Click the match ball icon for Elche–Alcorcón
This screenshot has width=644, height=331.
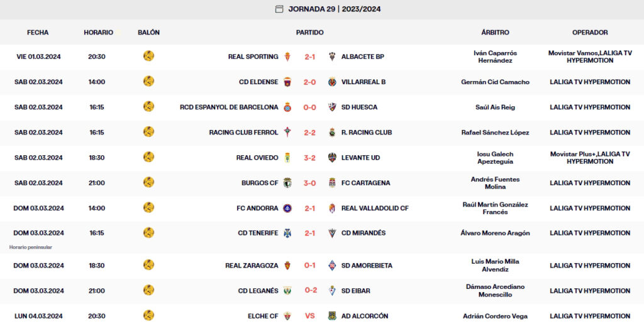(148, 315)
